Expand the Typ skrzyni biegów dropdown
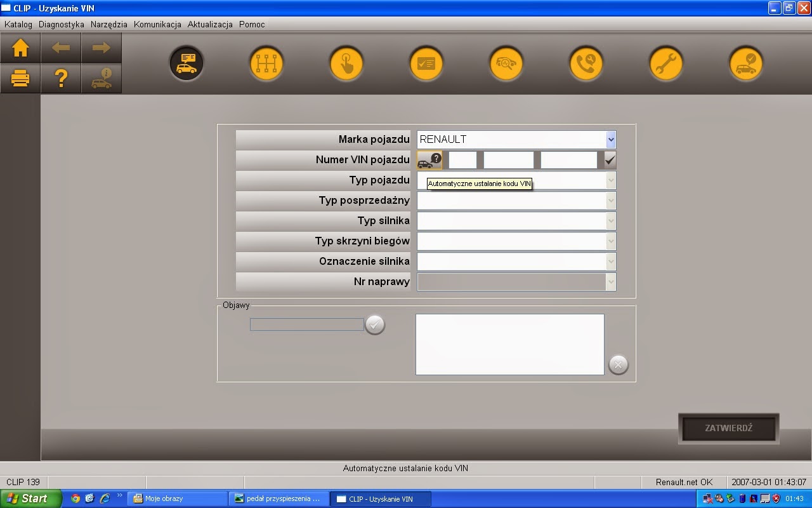The image size is (812, 508). (x=611, y=241)
